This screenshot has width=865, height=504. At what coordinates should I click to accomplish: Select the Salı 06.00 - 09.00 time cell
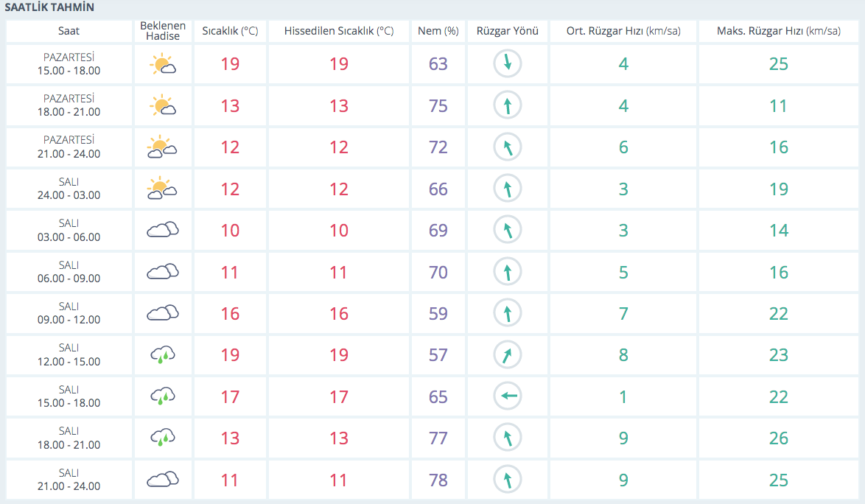(69, 272)
